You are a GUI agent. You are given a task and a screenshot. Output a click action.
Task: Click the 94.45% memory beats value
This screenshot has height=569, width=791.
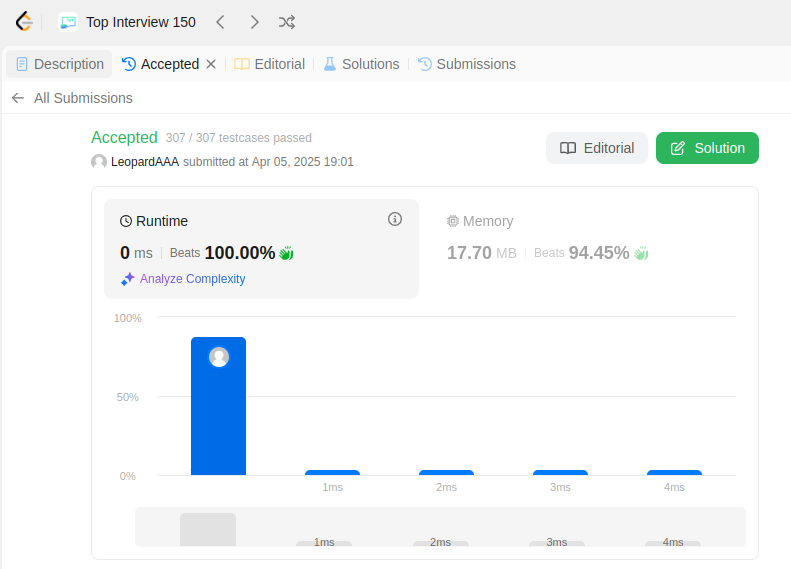click(599, 253)
